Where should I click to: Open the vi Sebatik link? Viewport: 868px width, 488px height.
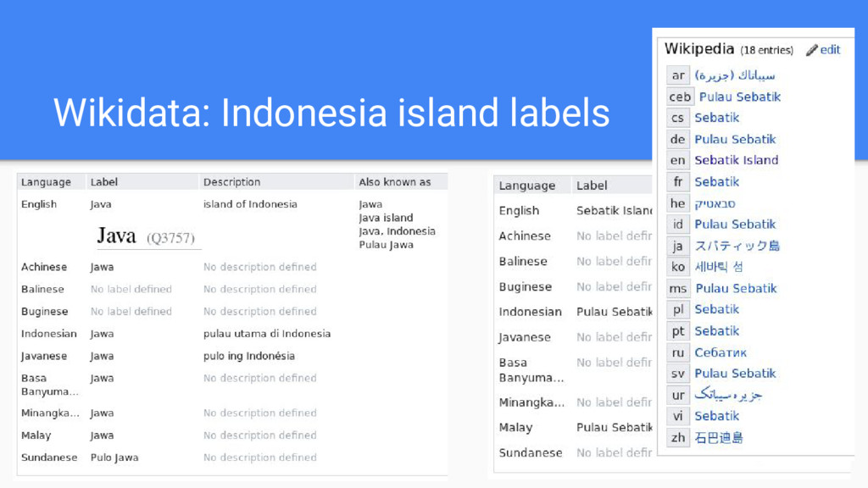pyautogui.click(x=717, y=416)
